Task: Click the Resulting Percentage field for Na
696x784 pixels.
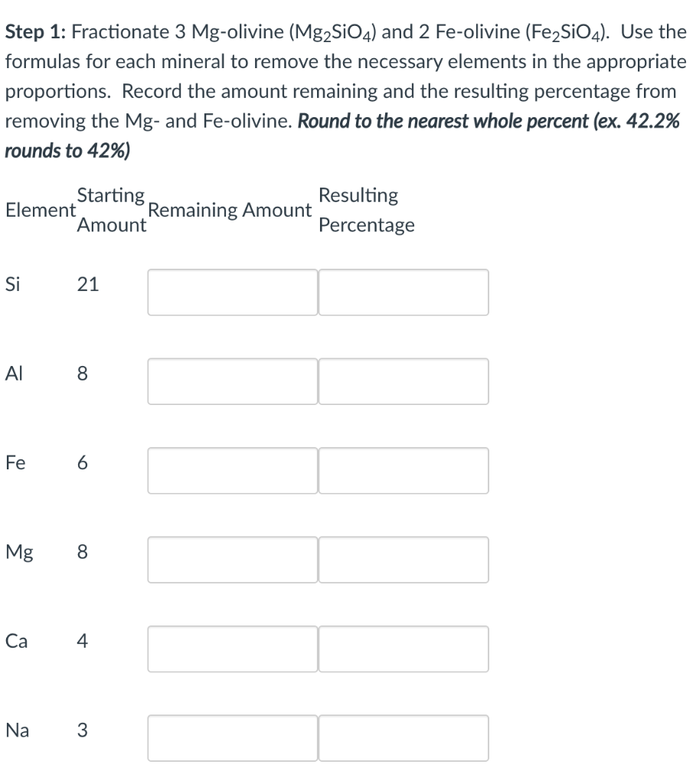Action: [x=404, y=737]
